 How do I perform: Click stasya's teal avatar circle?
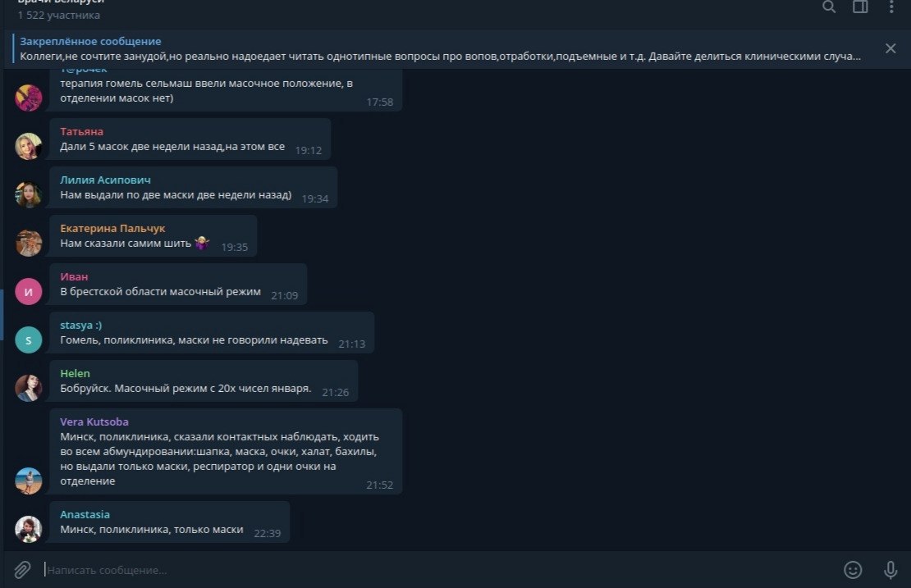click(x=29, y=340)
